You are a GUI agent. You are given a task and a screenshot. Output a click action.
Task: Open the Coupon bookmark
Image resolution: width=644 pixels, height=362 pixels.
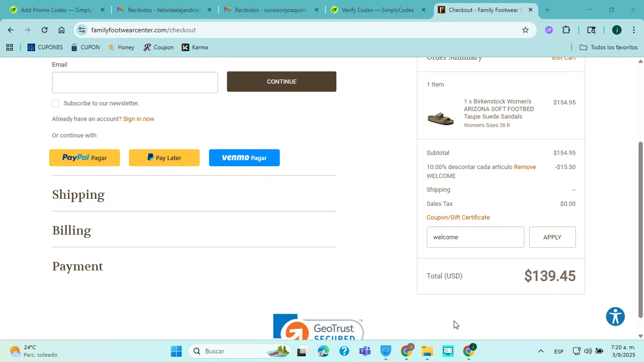pos(159,48)
